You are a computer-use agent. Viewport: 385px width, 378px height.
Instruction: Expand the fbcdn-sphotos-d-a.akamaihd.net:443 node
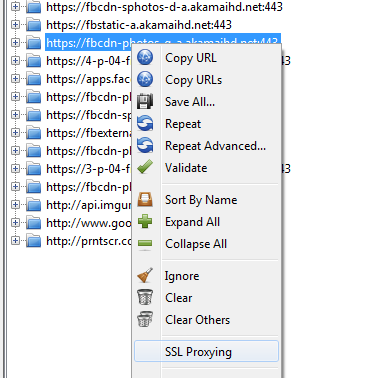pyautogui.click(x=15, y=7)
